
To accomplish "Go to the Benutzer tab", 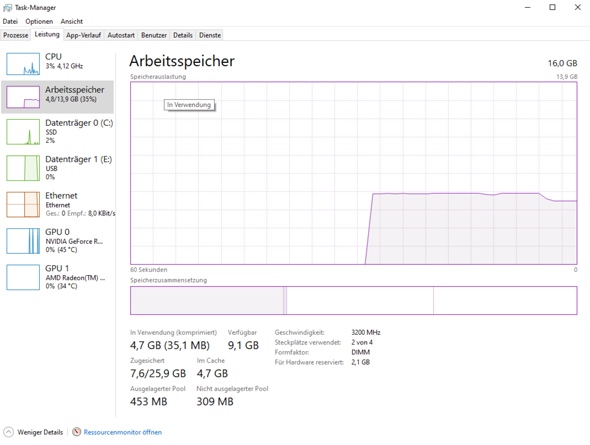I will pyautogui.click(x=154, y=35).
